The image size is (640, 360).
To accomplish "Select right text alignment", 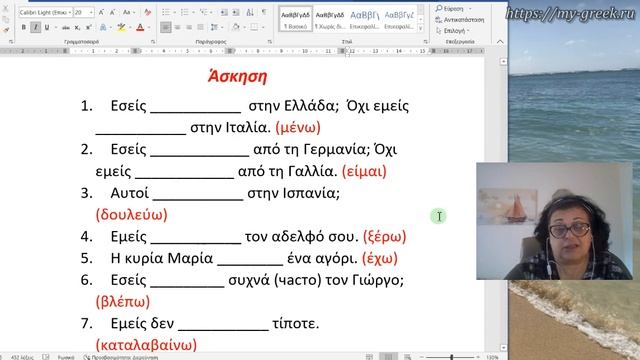I will [x=189, y=27].
